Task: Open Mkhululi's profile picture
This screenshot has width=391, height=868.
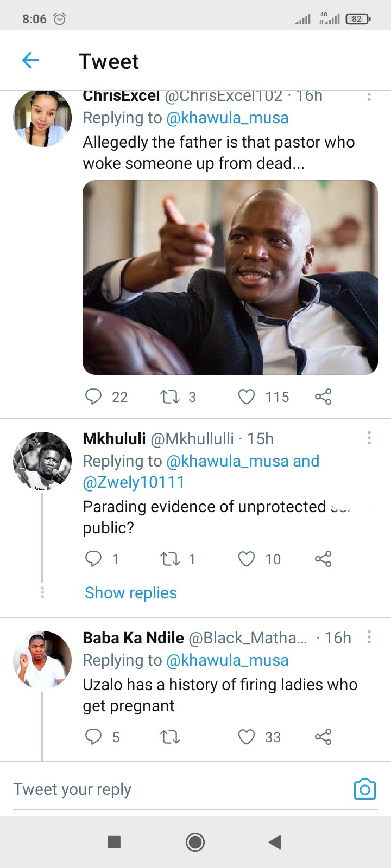Action: click(42, 461)
